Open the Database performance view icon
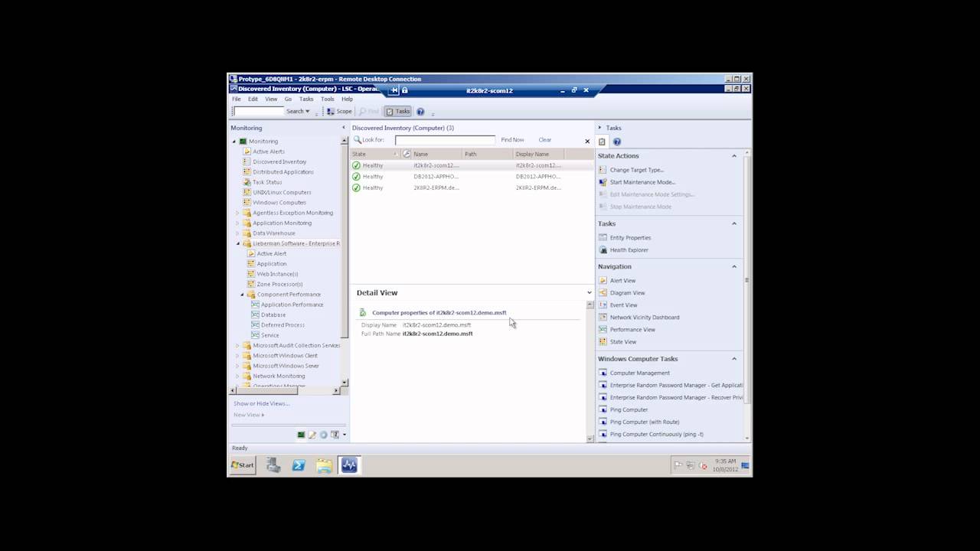 click(255, 315)
